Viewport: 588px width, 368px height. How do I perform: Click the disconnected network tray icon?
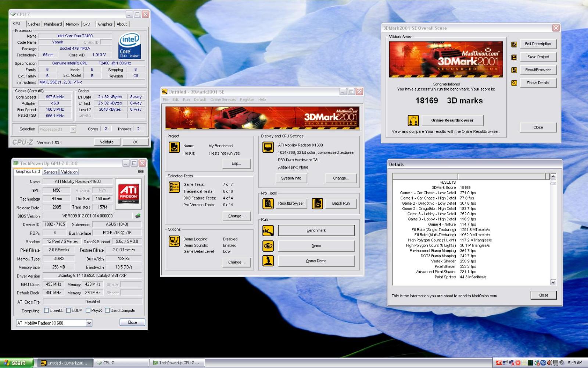(x=512, y=363)
